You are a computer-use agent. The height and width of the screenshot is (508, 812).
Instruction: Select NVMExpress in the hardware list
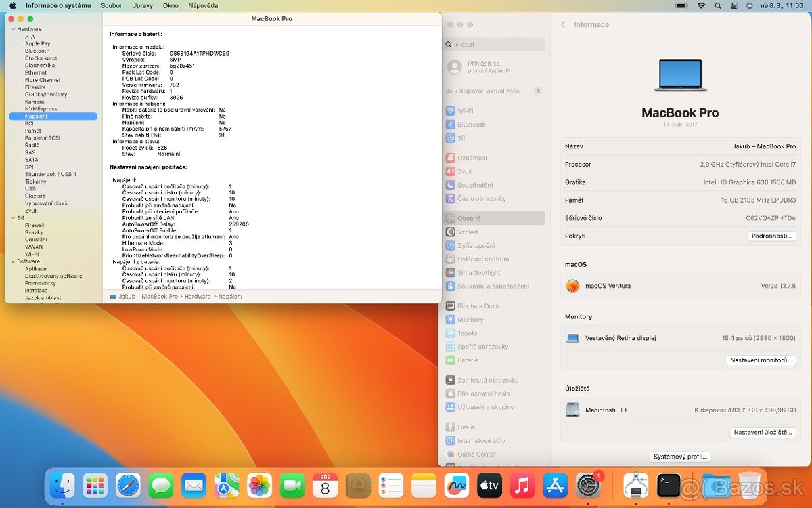(x=41, y=108)
